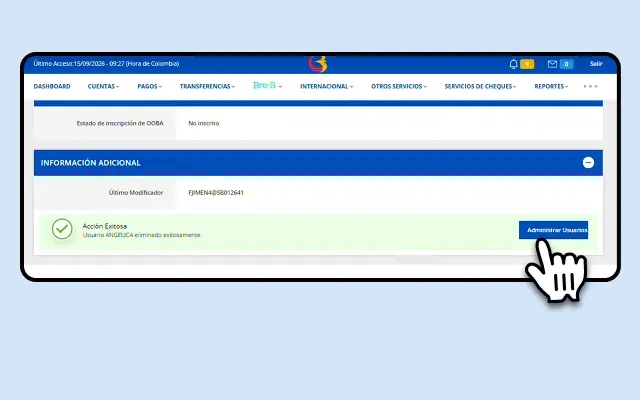The height and width of the screenshot is (400, 640).
Task: Click the Administrar Usuarios button
Action: pos(553,230)
